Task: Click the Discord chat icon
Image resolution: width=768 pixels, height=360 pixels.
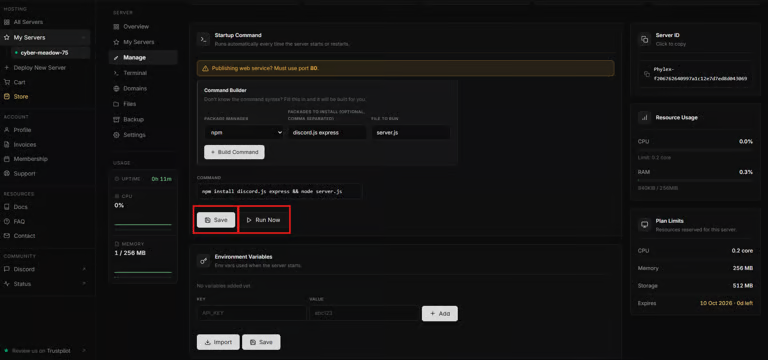Action: tap(6, 269)
